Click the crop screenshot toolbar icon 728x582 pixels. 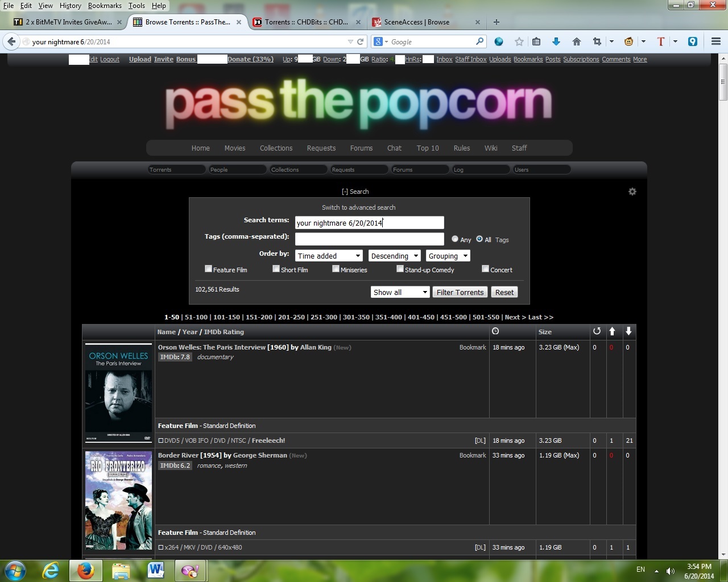click(x=597, y=41)
